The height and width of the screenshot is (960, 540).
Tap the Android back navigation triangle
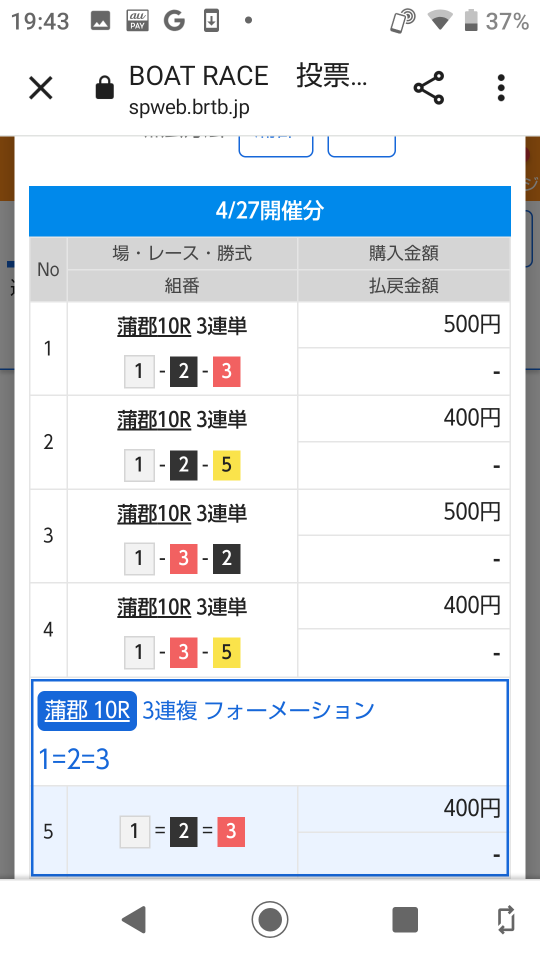click(x=133, y=920)
